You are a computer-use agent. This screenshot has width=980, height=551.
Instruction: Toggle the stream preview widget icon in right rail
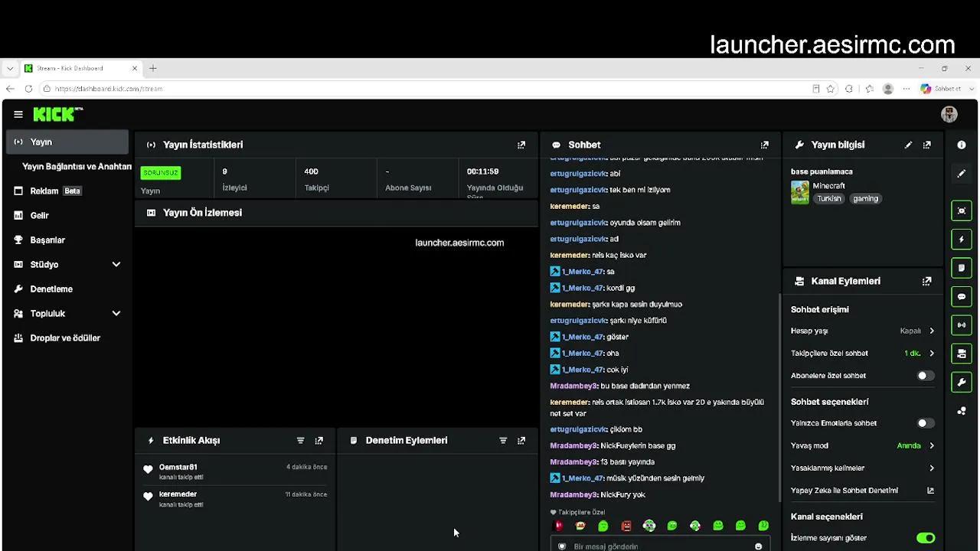pyautogui.click(x=962, y=210)
